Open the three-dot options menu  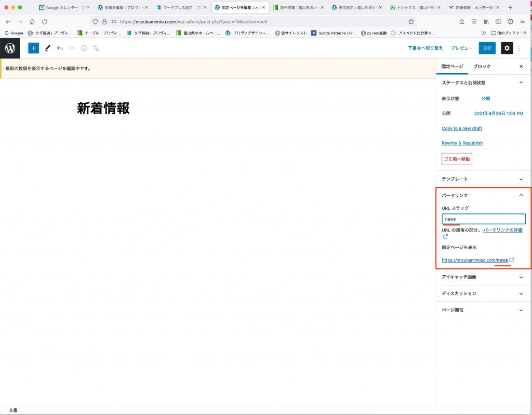coord(519,48)
